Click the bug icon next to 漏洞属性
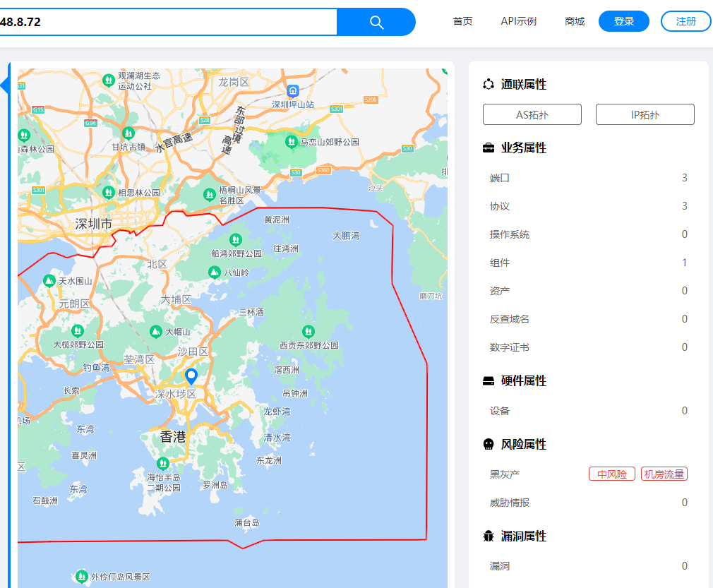The height and width of the screenshot is (588, 713). 487,536
